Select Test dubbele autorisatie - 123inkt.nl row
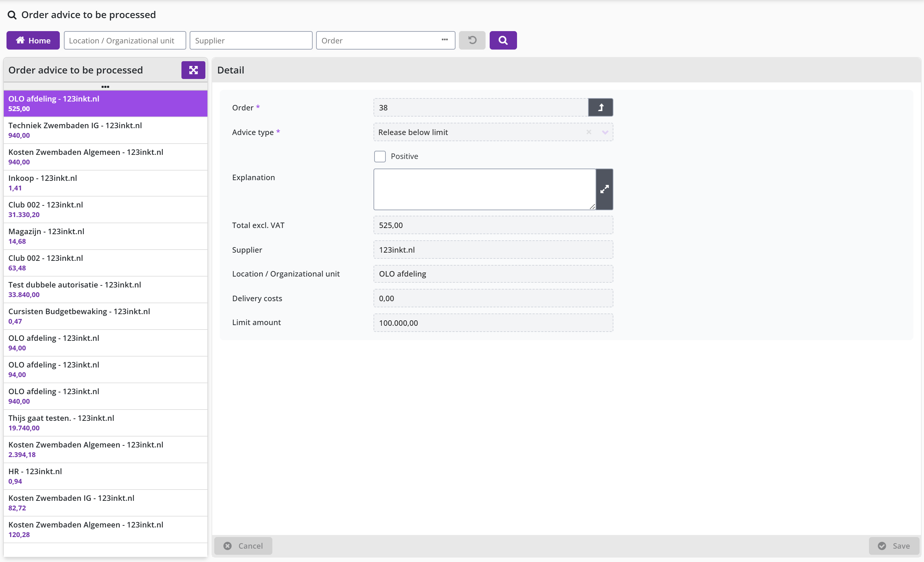This screenshot has height=562, width=924. click(x=105, y=289)
